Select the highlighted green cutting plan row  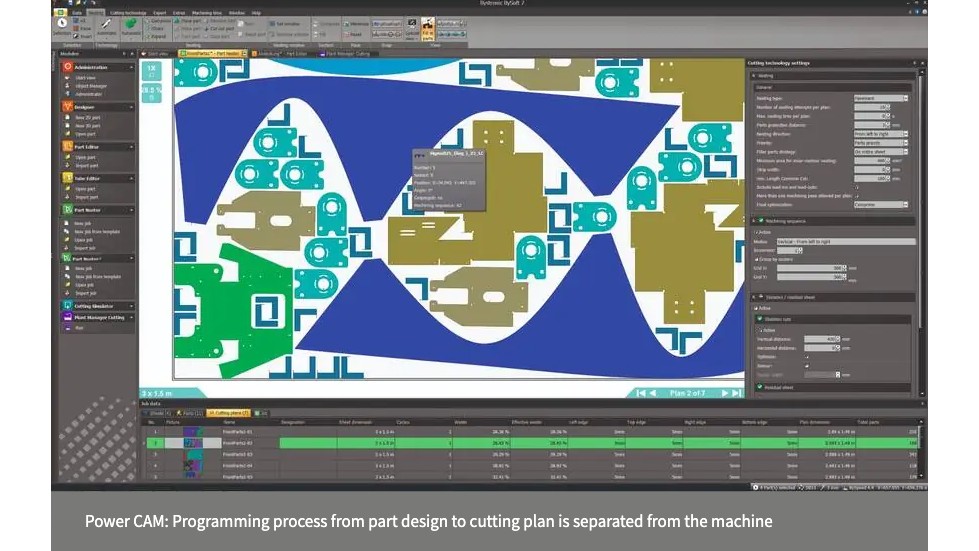(x=500, y=441)
